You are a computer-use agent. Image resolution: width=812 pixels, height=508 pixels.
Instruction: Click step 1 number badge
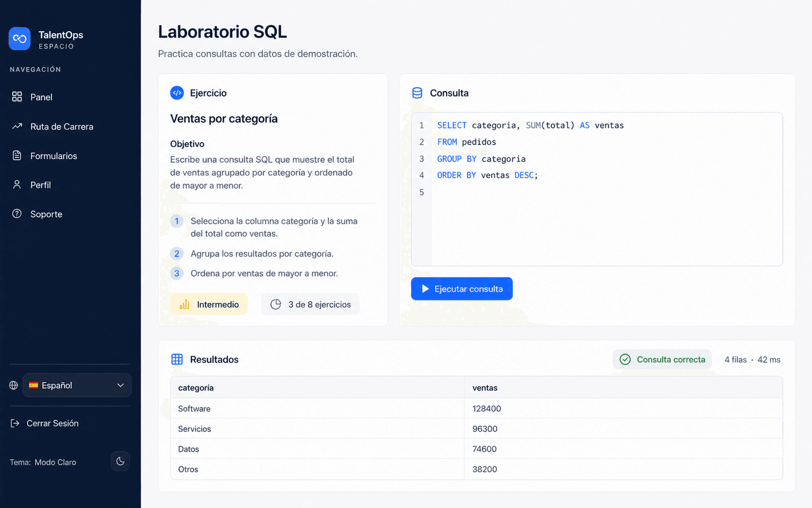tap(177, 221)
